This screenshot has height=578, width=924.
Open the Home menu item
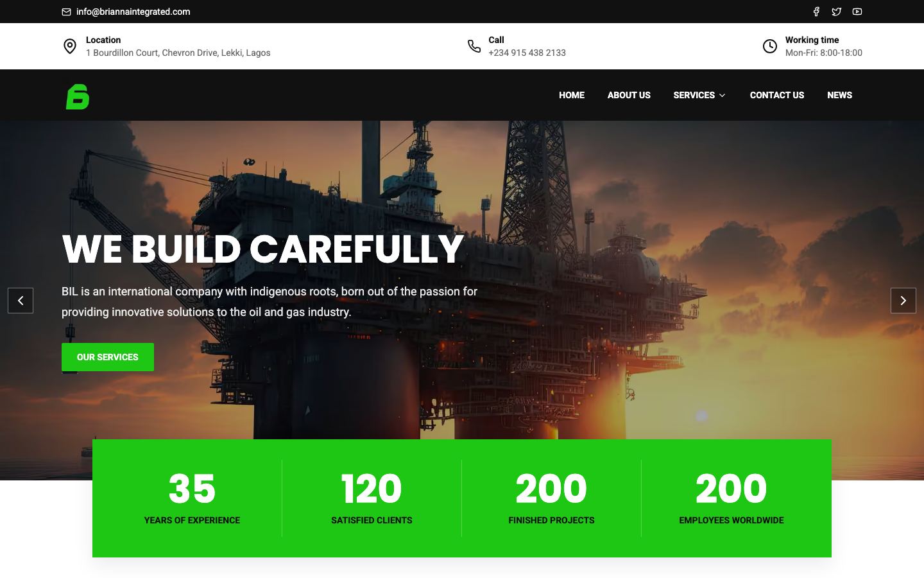coord(572,95)
